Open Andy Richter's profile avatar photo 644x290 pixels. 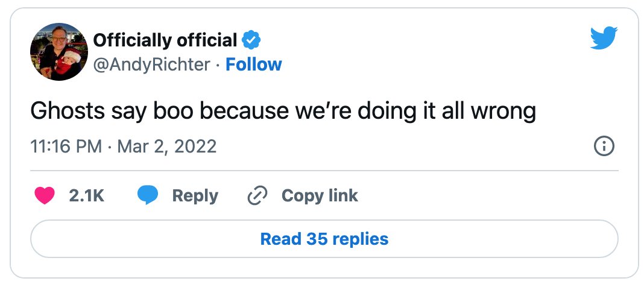(x=58, y=52)
